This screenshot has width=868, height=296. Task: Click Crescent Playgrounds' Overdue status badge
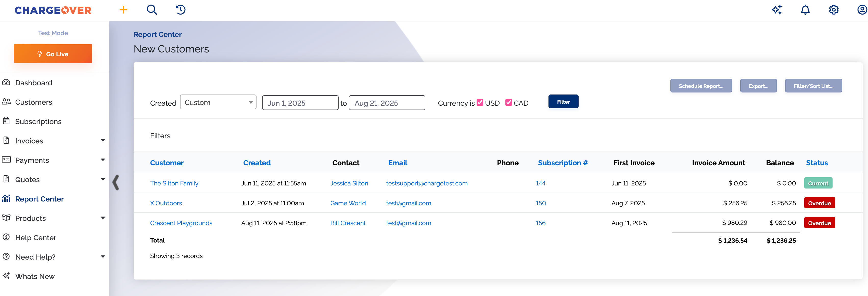(x=820, y=223)
